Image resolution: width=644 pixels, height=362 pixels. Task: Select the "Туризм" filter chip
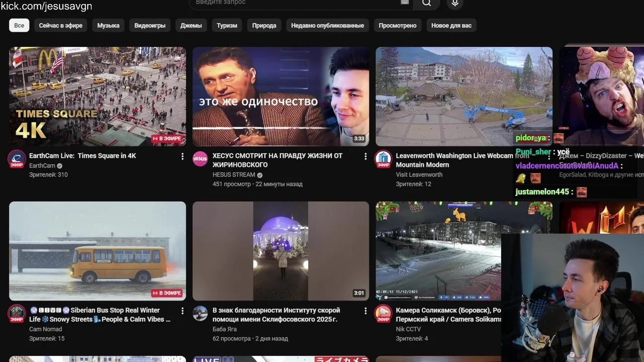[x=227, y=25]
